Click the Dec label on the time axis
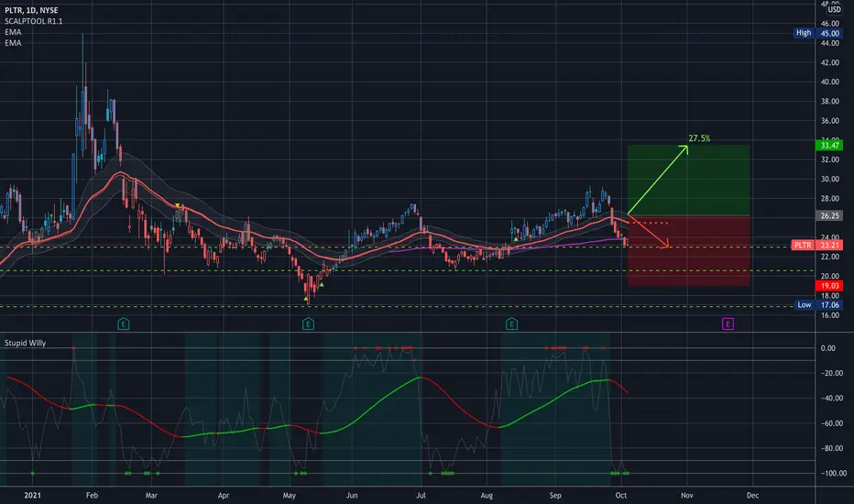Viewport: 854px width, 504px height. 752,495
